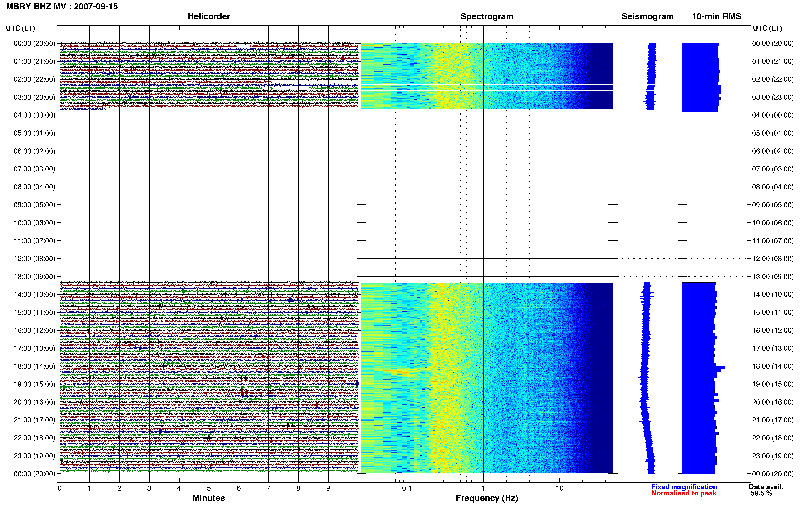The image size is (812, 508).
Task: Click the '10' frequency axis tick
Action: point(559,488)
